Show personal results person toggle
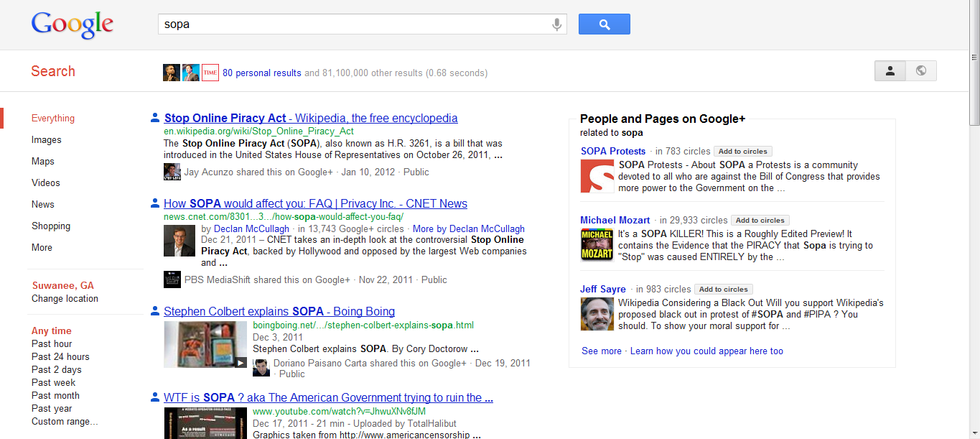The height and width of the screenshot is (439, 980). pos(890,71)
